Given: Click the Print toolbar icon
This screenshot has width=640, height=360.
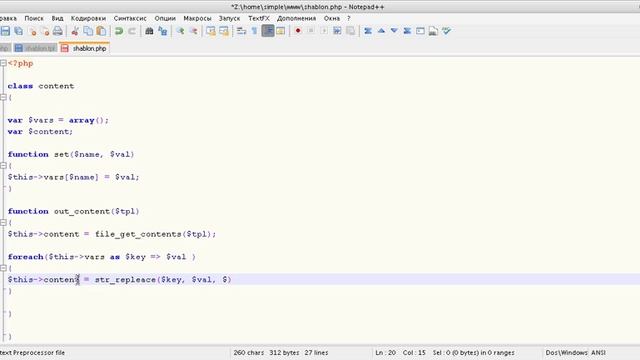Looking at the screenshot, I should (58, 31).
